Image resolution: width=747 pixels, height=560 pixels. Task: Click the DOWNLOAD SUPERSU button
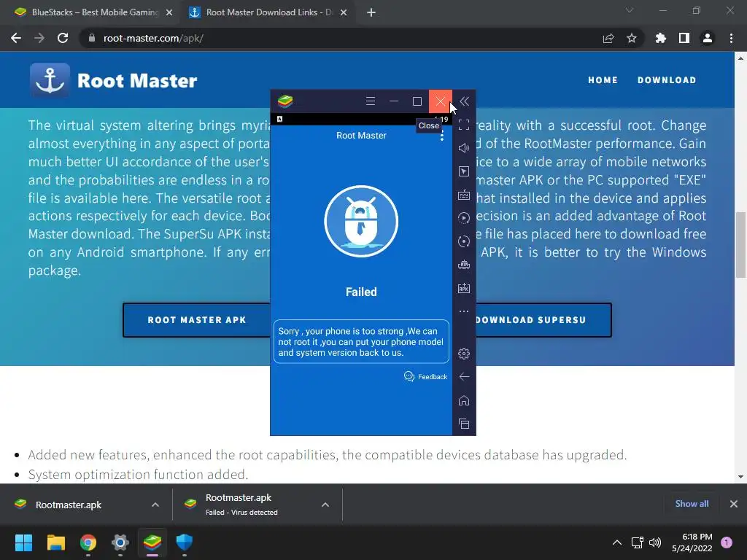coord(543,320)
